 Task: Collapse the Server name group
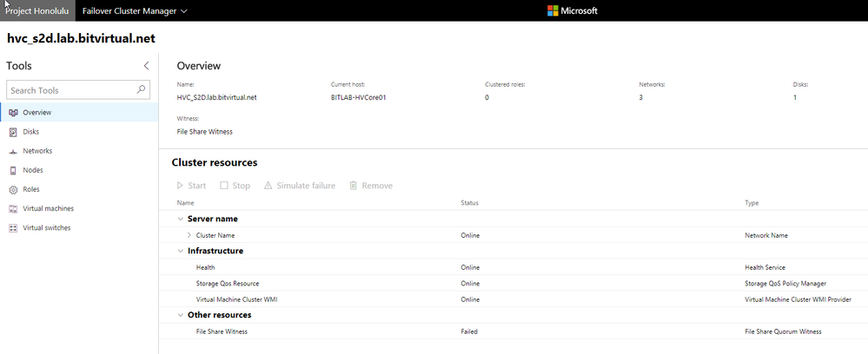[180, 219]
